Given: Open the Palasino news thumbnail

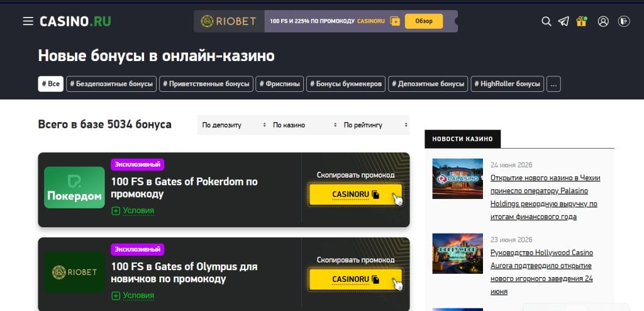Looking at the screenshot, I should (458, 179).
